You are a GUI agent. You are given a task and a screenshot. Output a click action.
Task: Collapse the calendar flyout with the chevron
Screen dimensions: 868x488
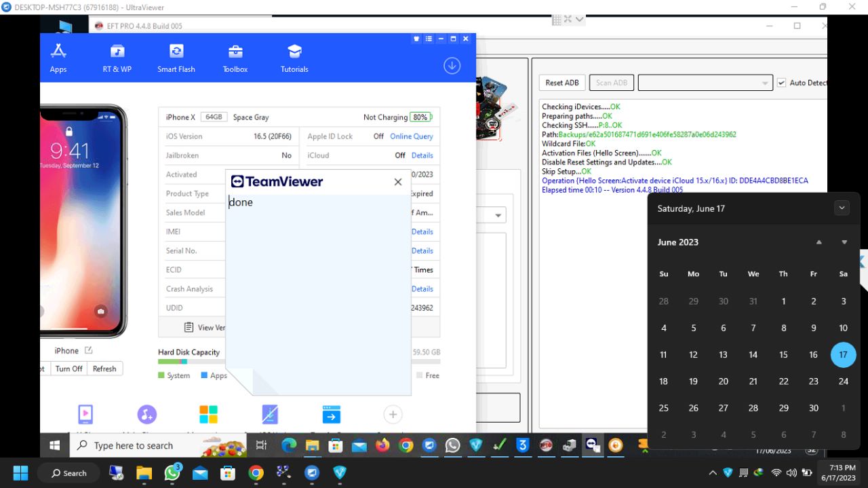[x=842, y=208]
